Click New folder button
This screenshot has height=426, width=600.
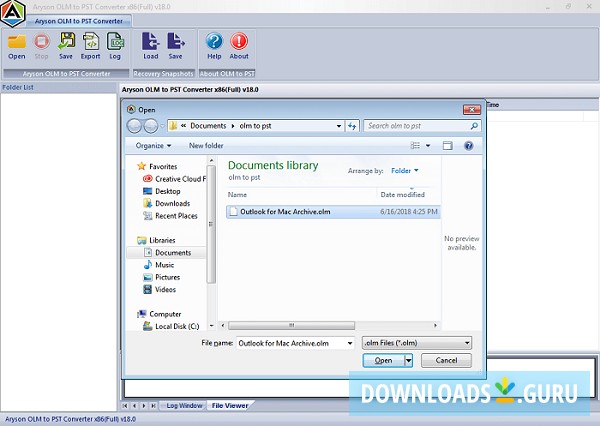[206, 145]
